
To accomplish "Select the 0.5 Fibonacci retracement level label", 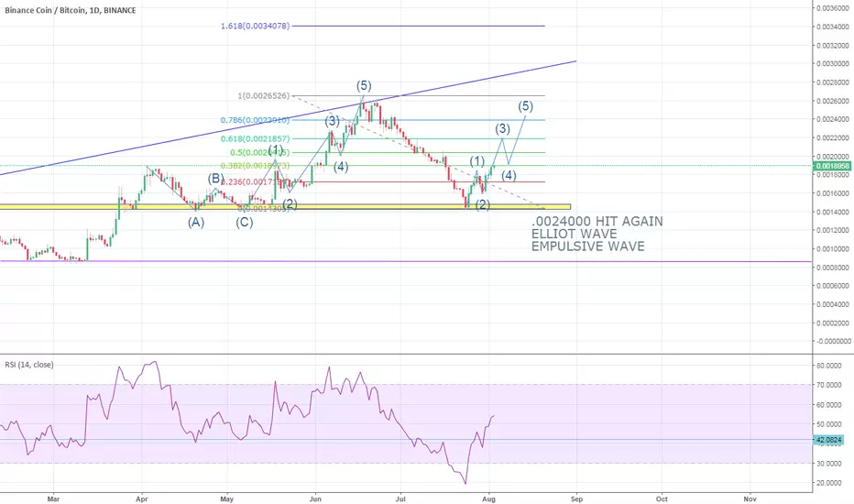I will tap(260, 152).
